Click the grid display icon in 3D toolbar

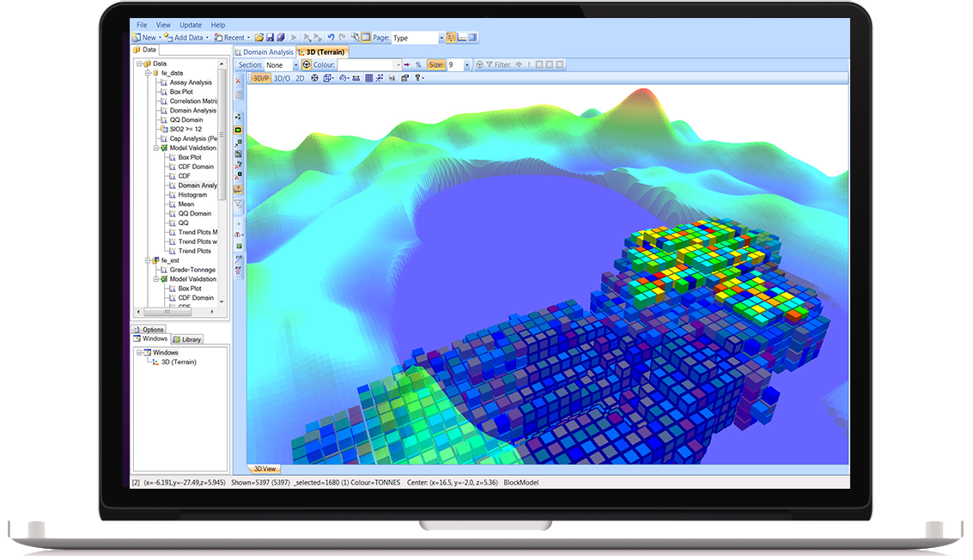click(x=368, y=78)
